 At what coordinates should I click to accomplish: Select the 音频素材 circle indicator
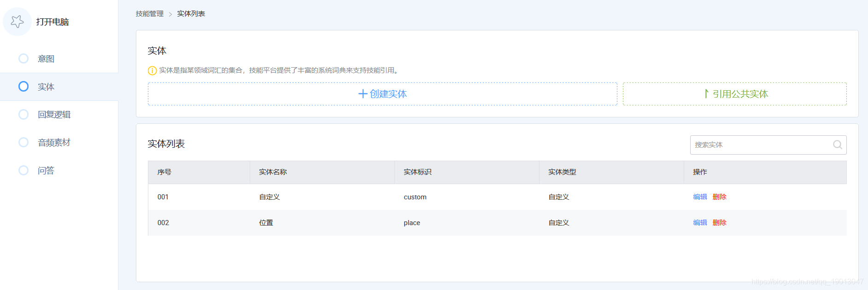pyautogui.click(x=23, y=143)
